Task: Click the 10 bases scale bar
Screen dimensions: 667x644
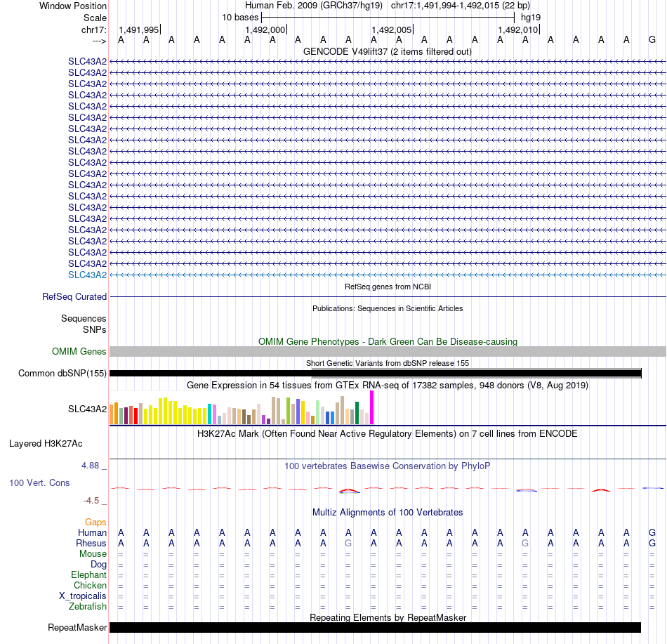Action: (388, 18)
